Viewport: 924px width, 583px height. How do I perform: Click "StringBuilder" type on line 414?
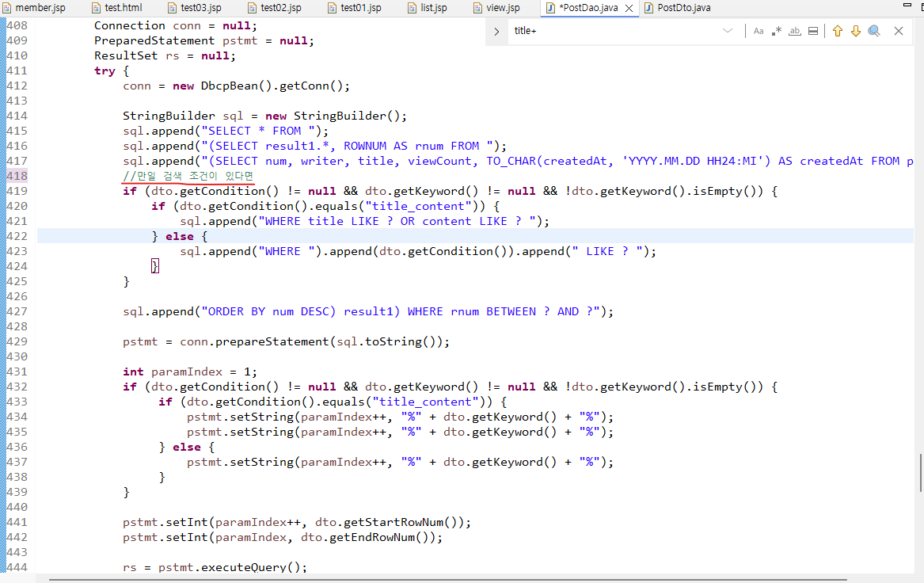coord(169,116)
